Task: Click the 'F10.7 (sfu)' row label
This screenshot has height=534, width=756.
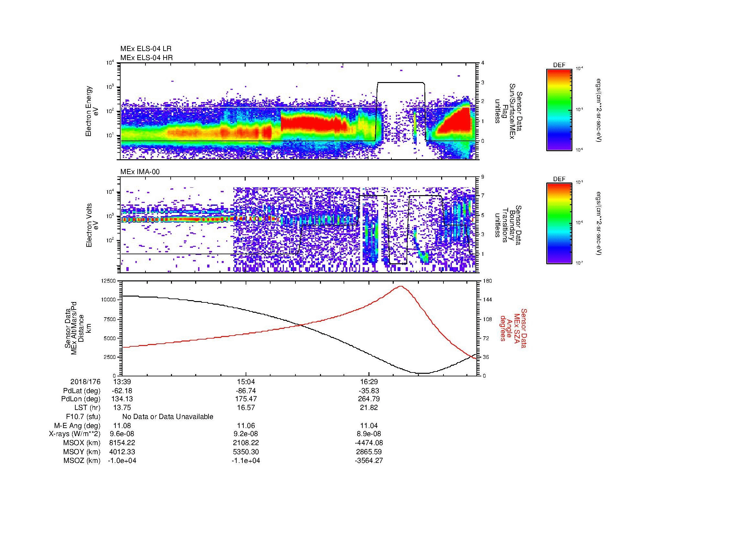Action: click(83, 417)
